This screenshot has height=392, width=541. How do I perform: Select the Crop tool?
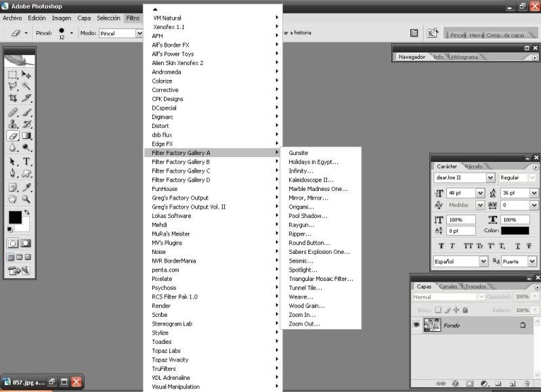pyautogui.click(x=13, y=98)
